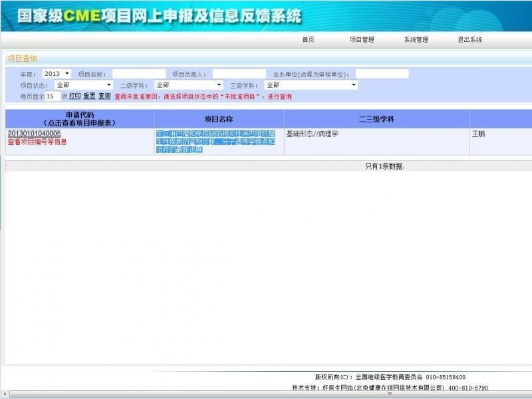Open application code 20130101040005
The image size is (532, 399).
34,134
